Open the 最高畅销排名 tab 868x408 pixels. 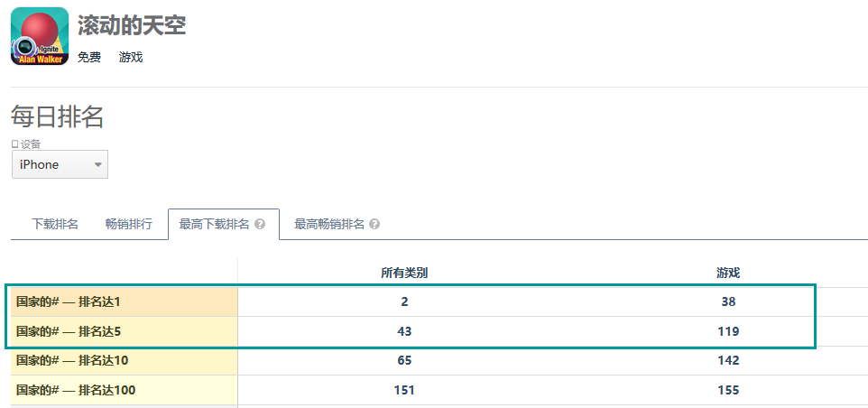pyautogui.click(x=329, y=224)
